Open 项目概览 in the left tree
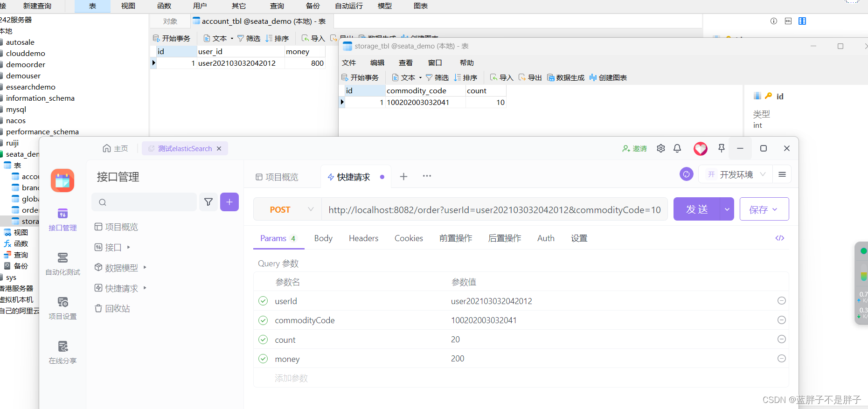The width and height of the screenshot is (868, 409). click(x=117, y=227)
